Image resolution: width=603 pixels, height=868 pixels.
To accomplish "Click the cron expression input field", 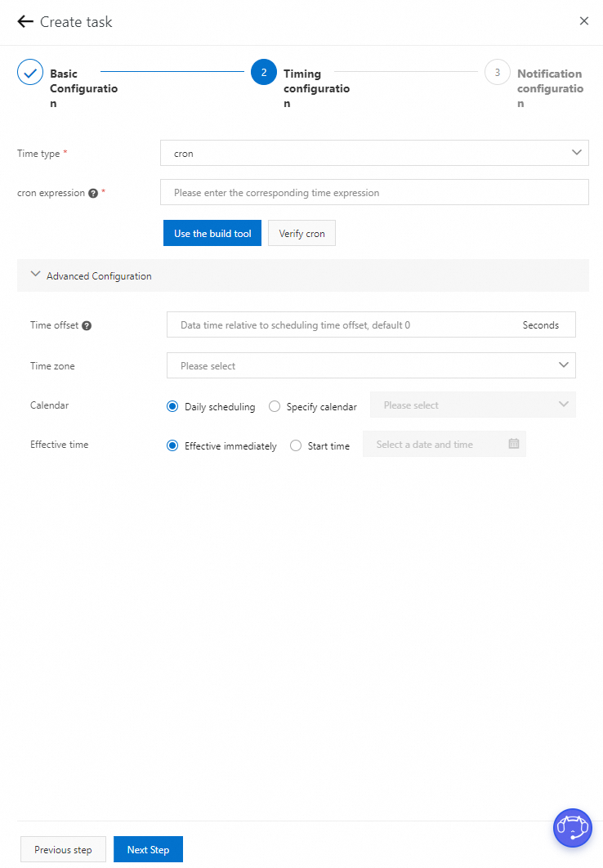I will (374, 193).
